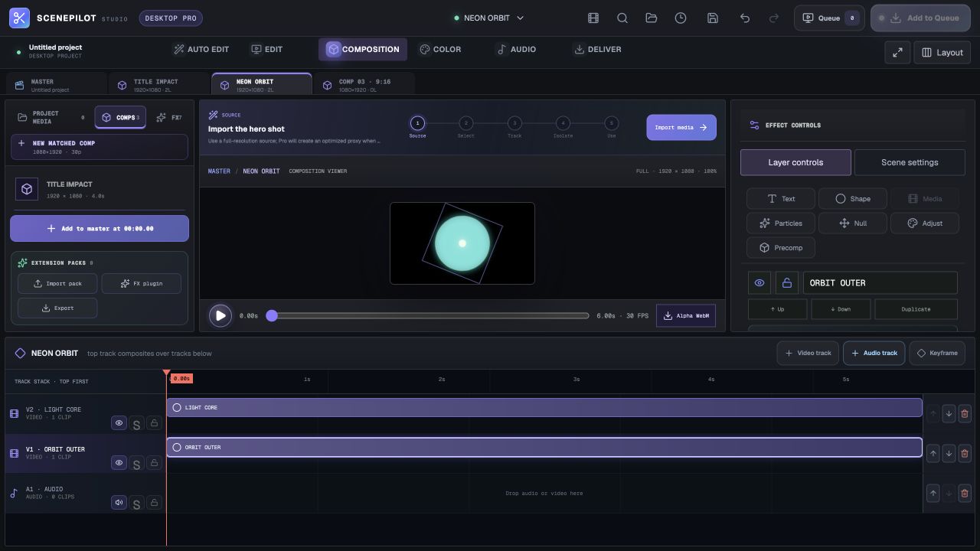This screenshot has height=551, width=980.
Task: Click Import media button
Action: pyautogui.click(x=681, y=127)
